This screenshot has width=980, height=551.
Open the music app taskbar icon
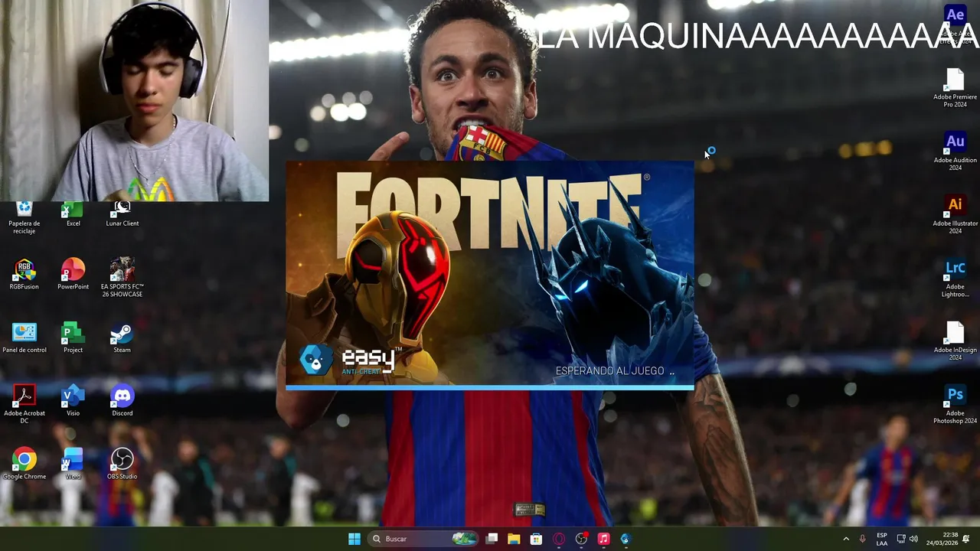pyautogui.click(x=603, y=539)
